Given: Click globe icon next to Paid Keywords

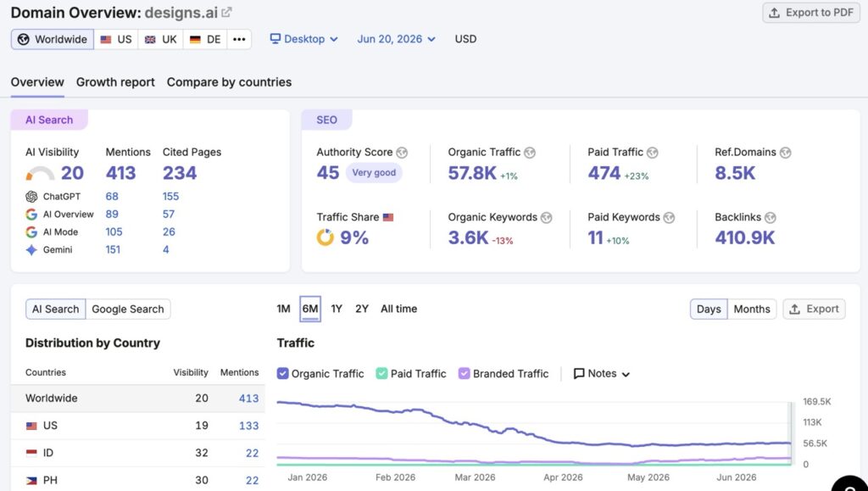Looking at the screenshot, I should (x=670, y=218).
